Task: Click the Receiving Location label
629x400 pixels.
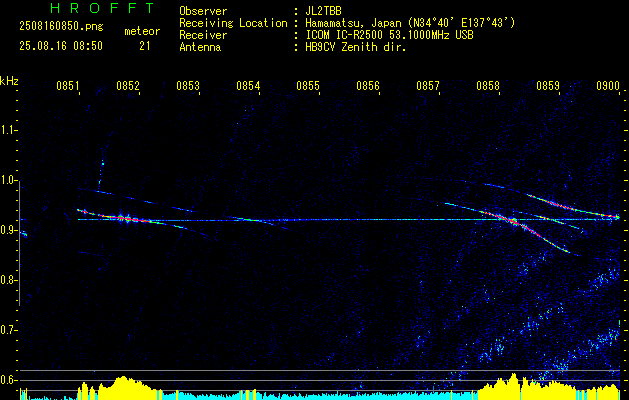Action: click(233, 23)
